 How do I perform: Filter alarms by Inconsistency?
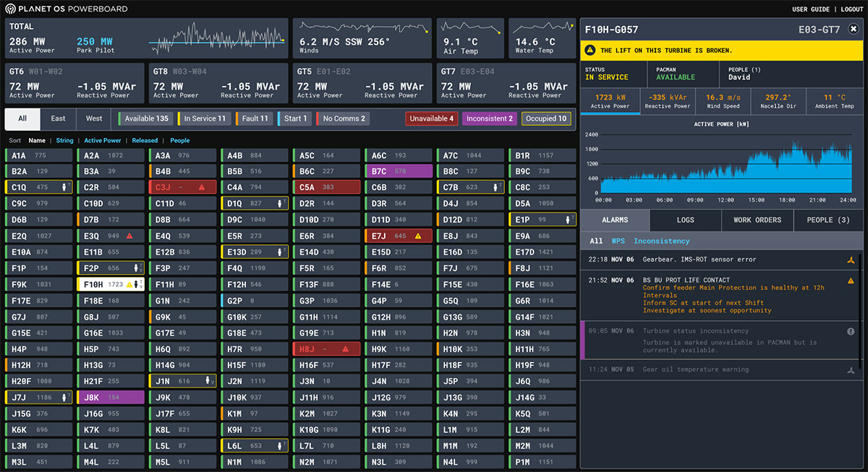tap(661, 241)
